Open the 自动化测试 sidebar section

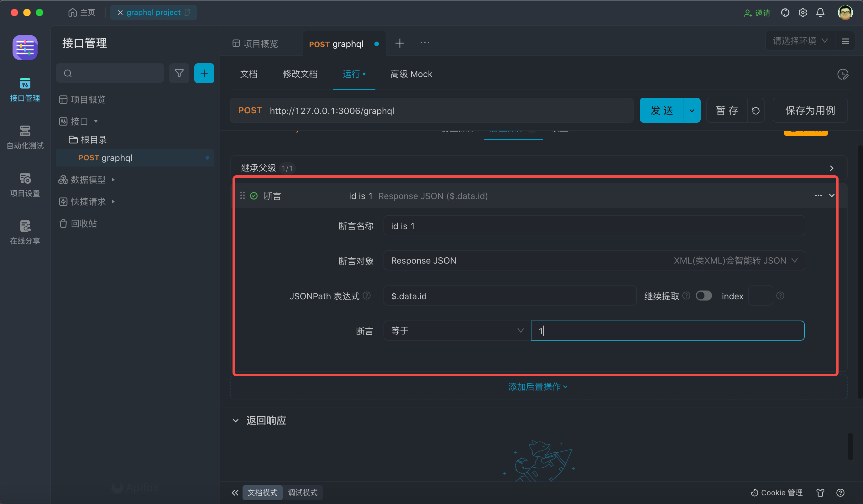point(25,137)
